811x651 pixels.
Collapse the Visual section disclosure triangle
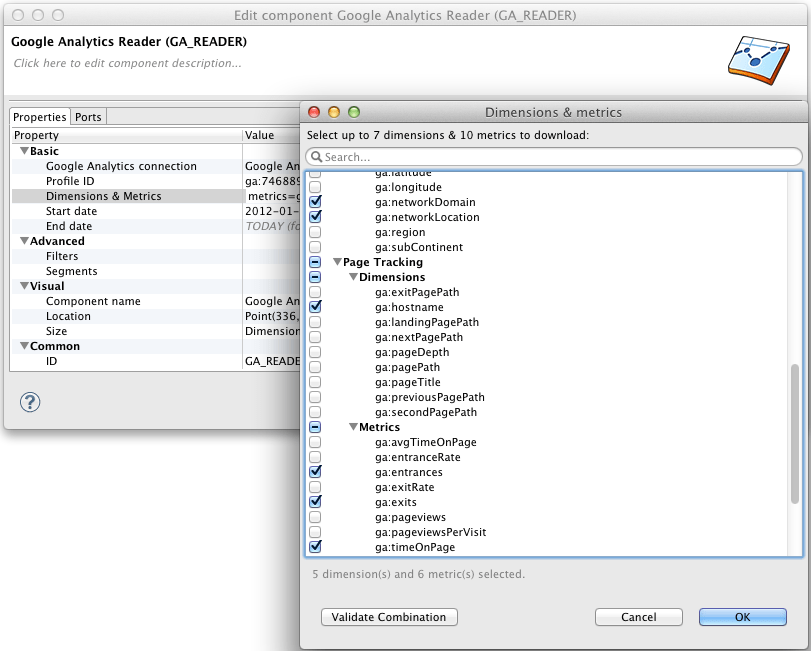click(x=23, y=286)
